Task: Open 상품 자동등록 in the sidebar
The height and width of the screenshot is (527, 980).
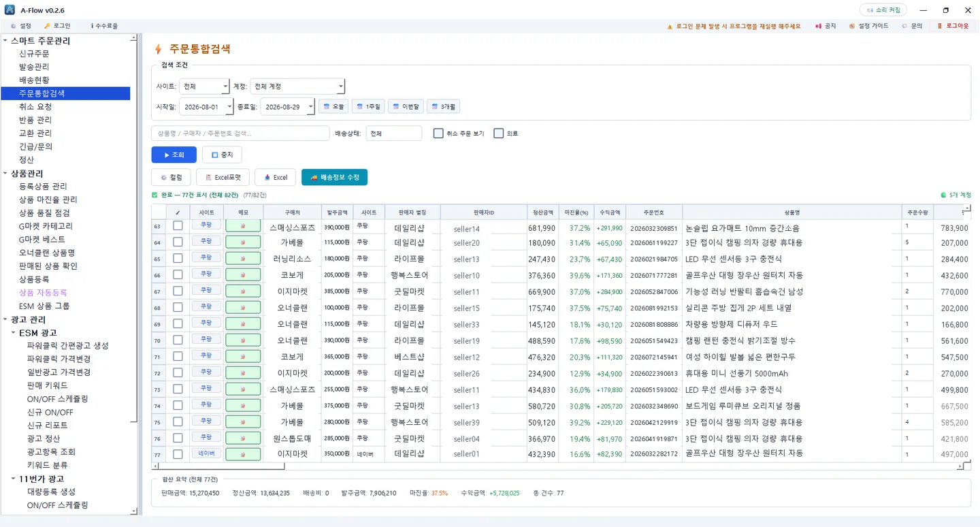Action: [43, 292]
